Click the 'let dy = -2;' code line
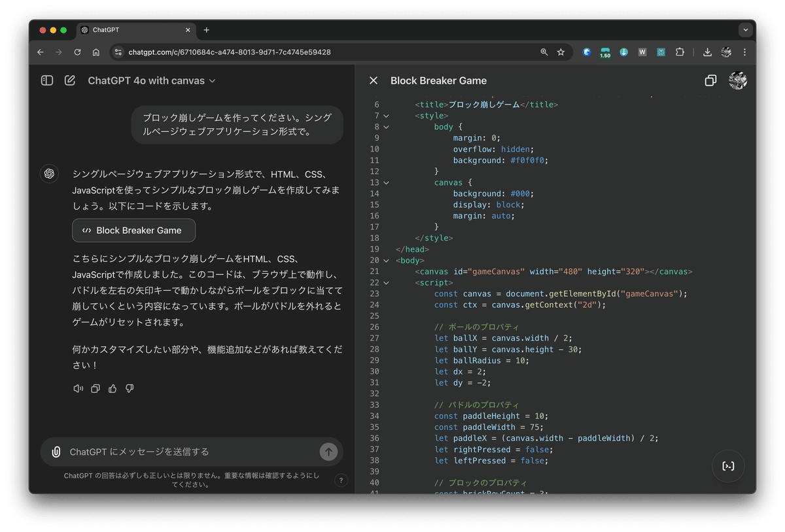This screenshot has width=785, height=532. [x=462, y=382]
